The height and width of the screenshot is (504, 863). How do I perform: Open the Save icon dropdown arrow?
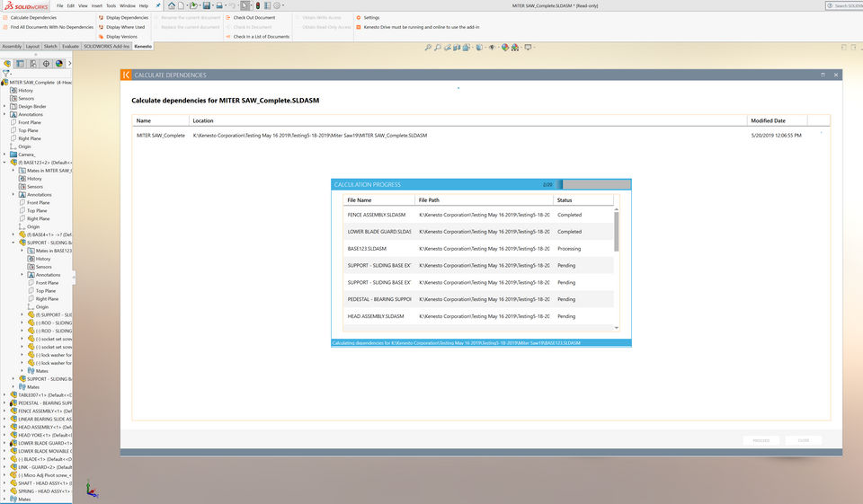pos(213,5)
